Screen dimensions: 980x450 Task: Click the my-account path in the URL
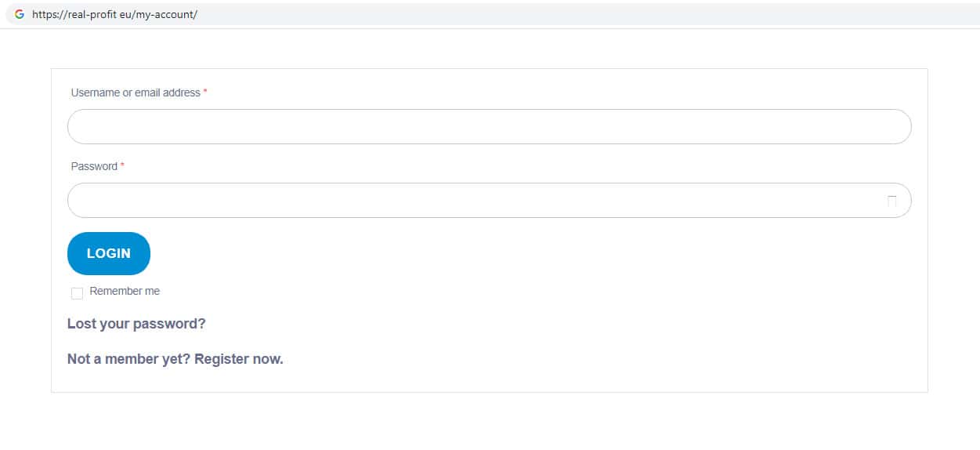(168, 14)
